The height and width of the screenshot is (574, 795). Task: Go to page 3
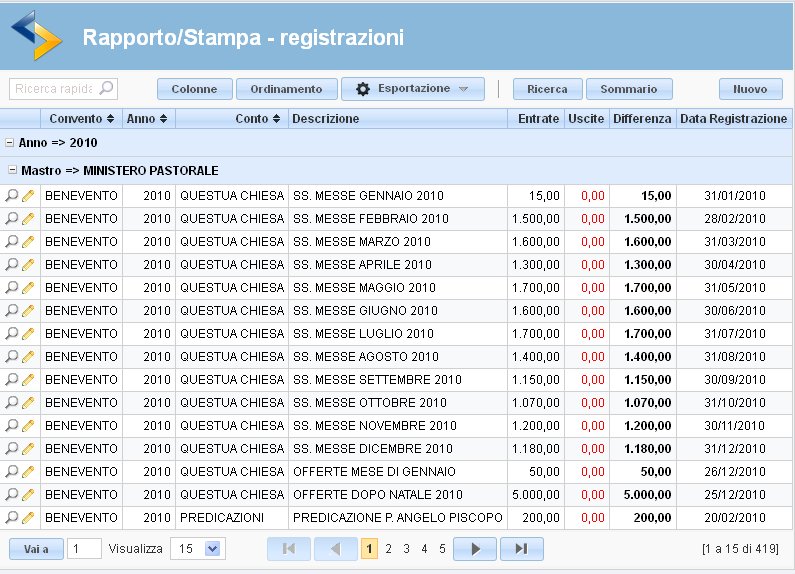pos(407,549)
